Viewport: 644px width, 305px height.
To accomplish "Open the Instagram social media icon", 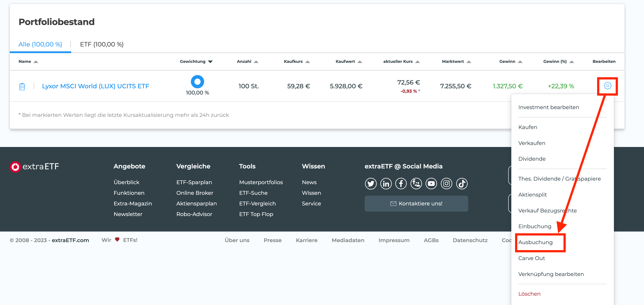I will pos(447,184).
